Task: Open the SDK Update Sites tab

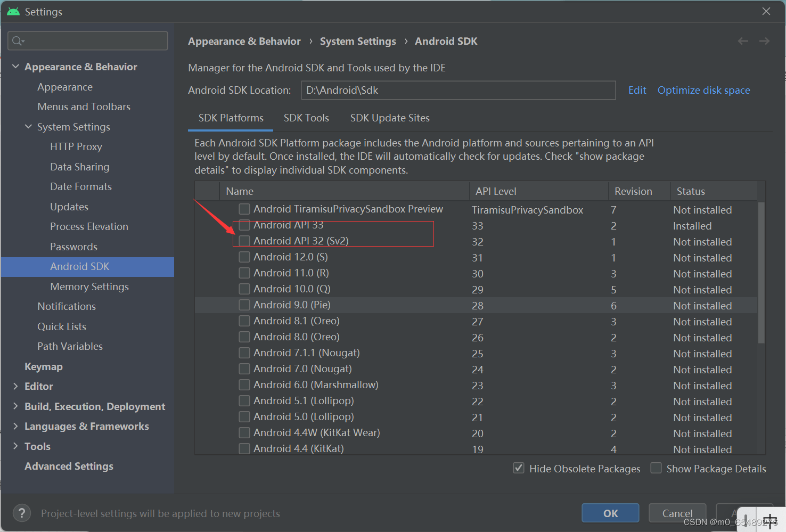Action: (390, 118)
